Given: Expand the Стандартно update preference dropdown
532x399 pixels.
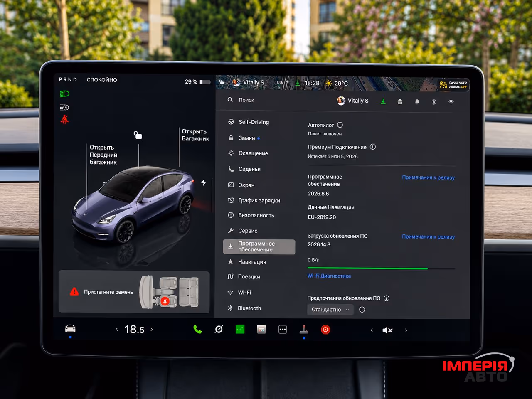Looking at the screenshot, I should point(330,310).
